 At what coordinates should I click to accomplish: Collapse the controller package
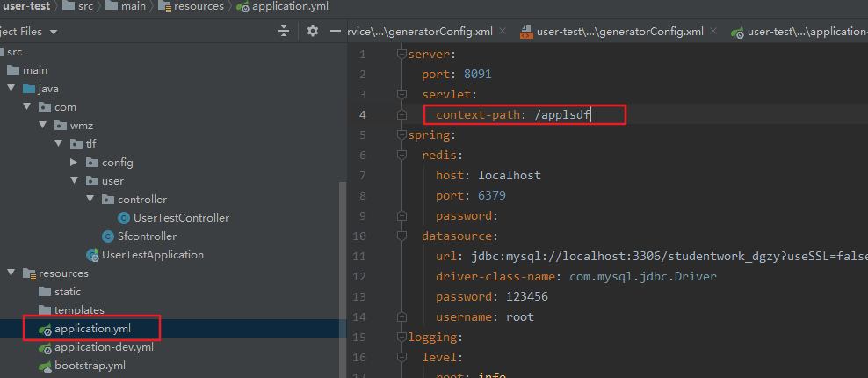tap(90, 200)
